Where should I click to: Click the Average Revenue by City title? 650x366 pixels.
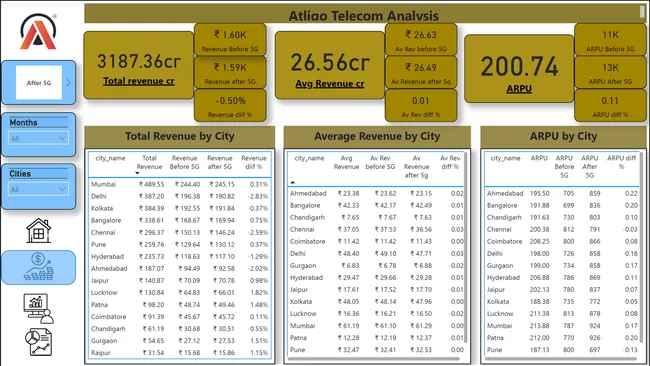pyautogui.click(x=377, y=136)
